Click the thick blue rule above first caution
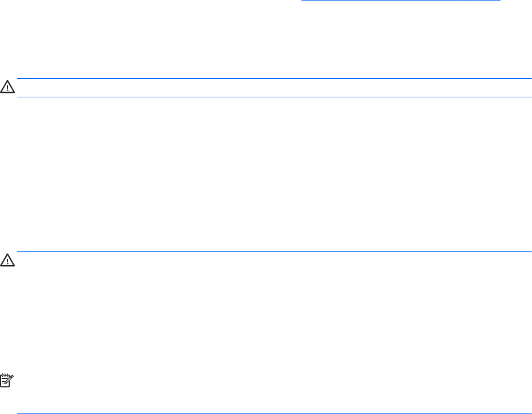The height and width of the screenshot is (414, 532). (274, 78)
